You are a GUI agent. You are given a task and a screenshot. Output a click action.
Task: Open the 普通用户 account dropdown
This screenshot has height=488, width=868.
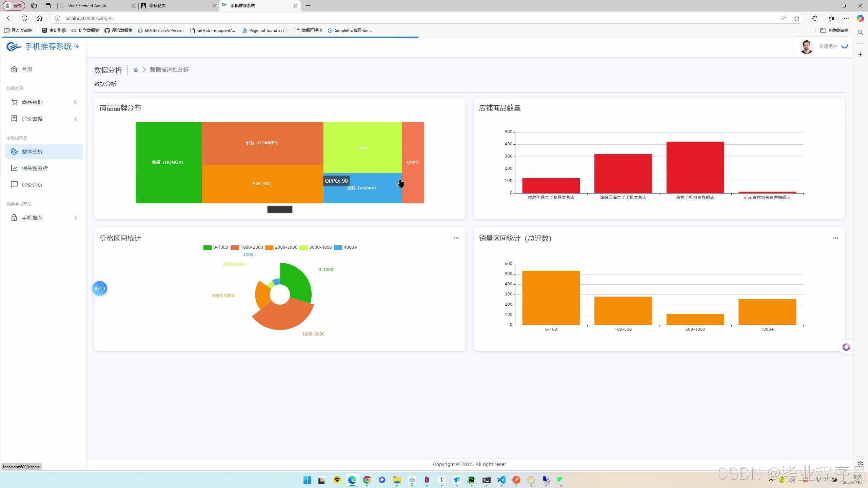click(x=828, y=46)
